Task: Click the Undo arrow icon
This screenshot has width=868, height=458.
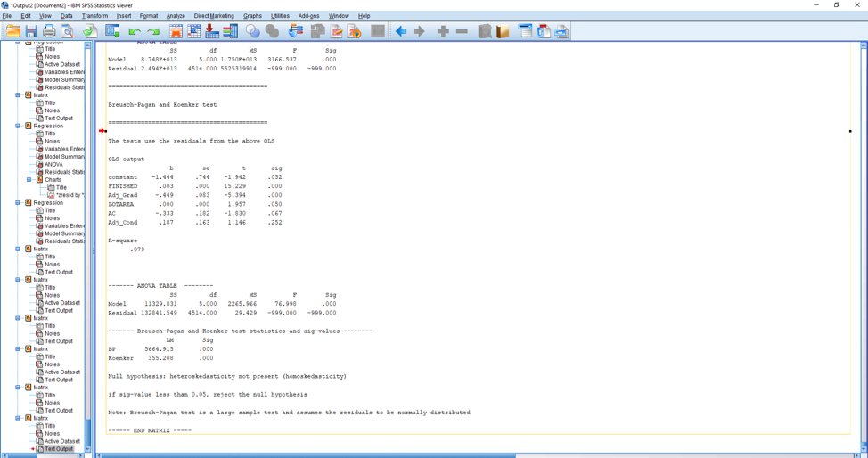Action: point(135,31)
